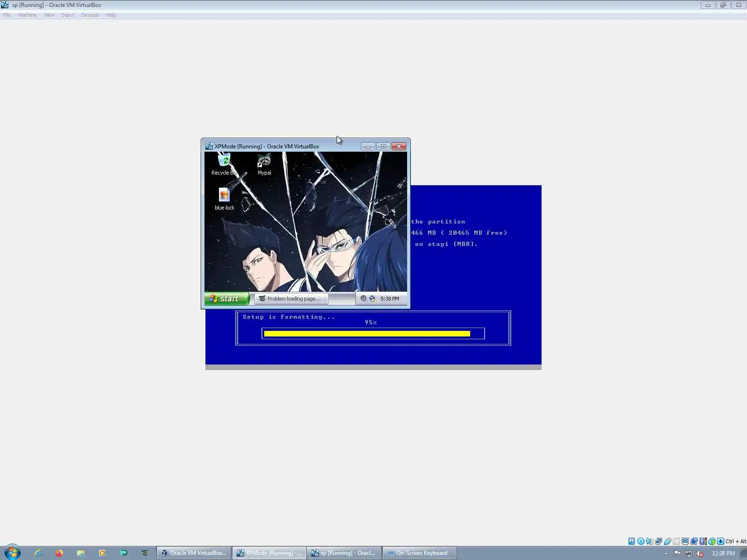747x560 pixels.
Task: Click the hard disk activity status icon
Action: [x=632, y=541]
